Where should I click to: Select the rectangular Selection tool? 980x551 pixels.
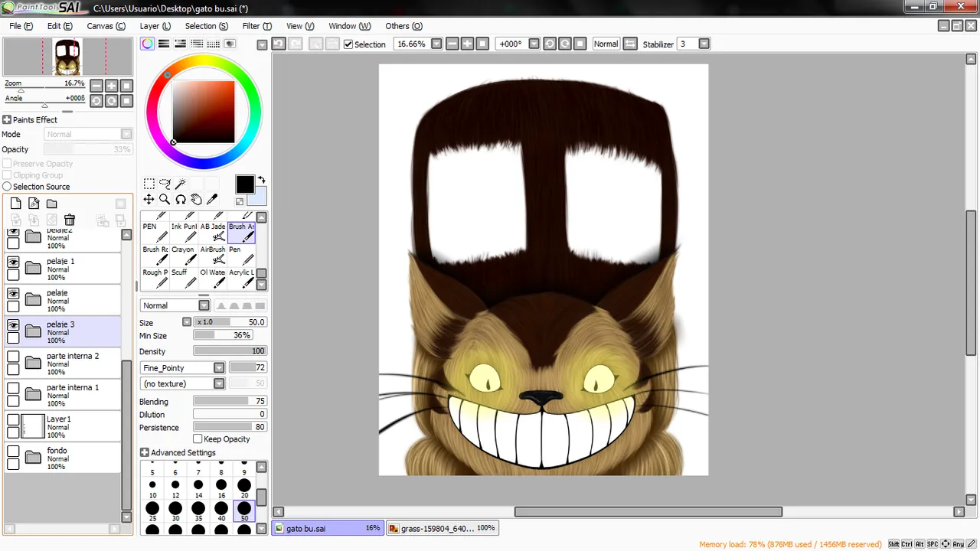149,184
